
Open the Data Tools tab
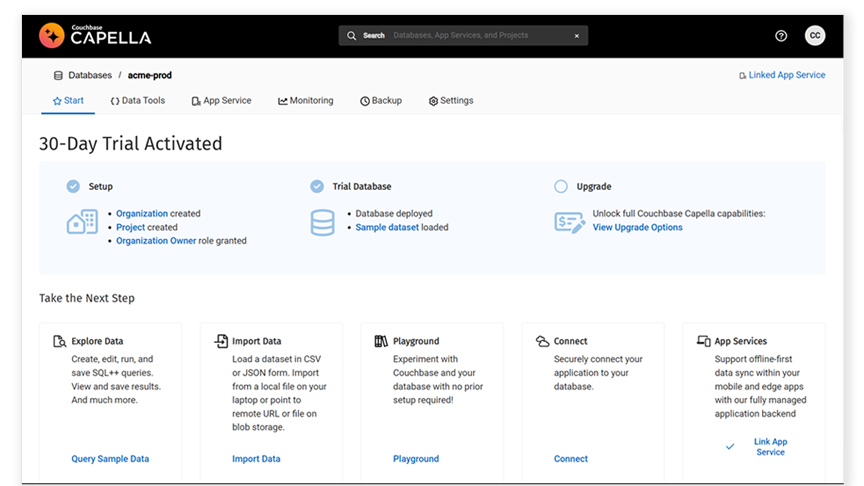(138, 101)
